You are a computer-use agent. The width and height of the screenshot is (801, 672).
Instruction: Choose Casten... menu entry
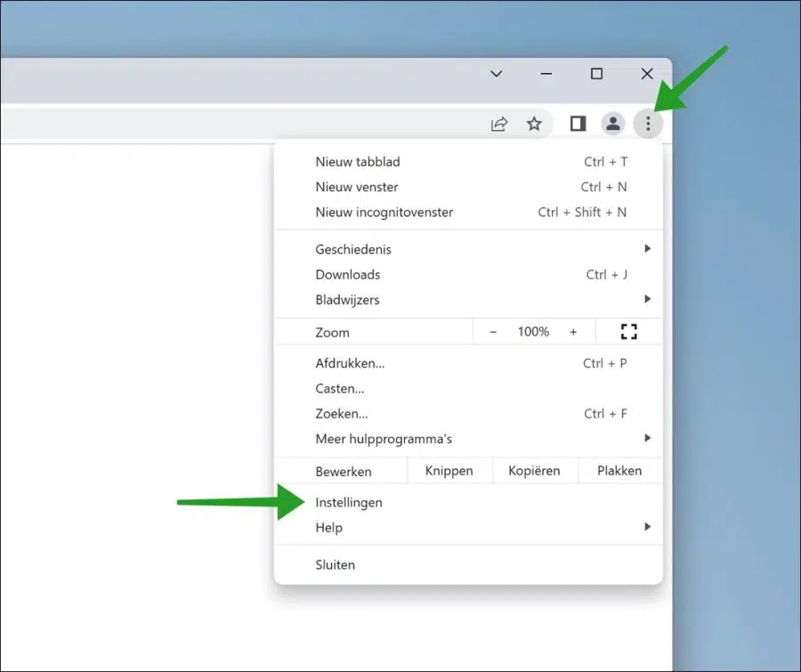coord(468,388)
